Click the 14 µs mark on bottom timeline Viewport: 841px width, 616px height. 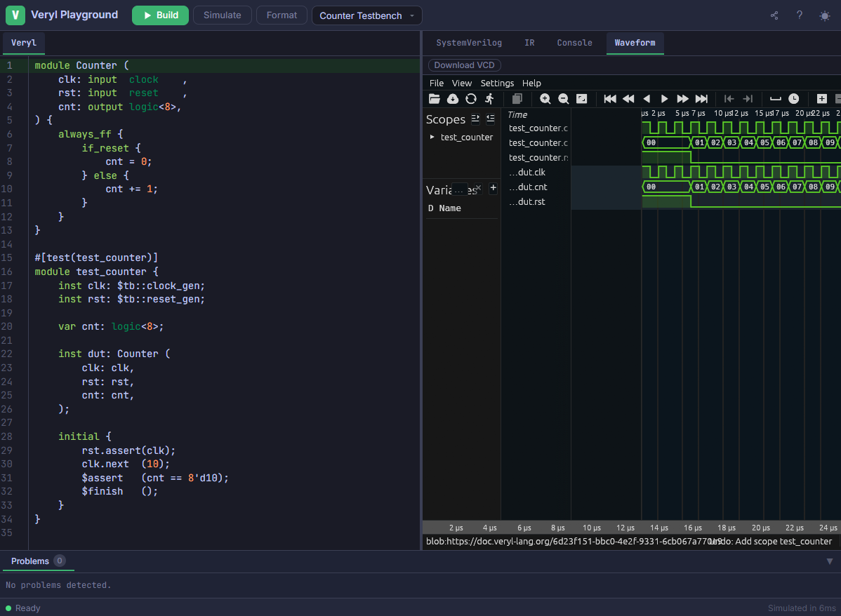click(x=658, y=528)
